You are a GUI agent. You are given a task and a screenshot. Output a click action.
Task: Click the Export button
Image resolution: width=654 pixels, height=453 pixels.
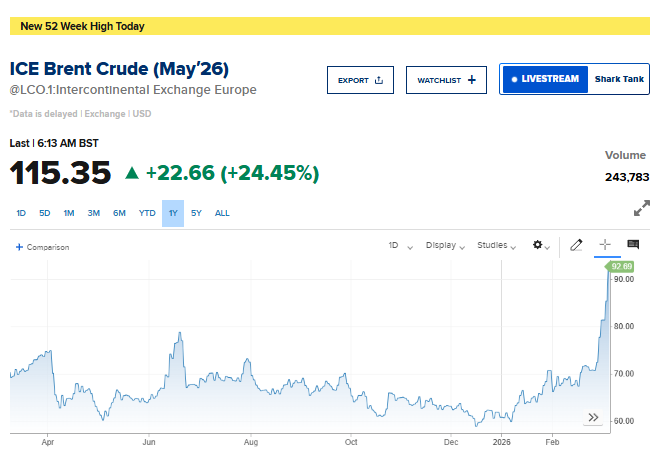point(360,80)
